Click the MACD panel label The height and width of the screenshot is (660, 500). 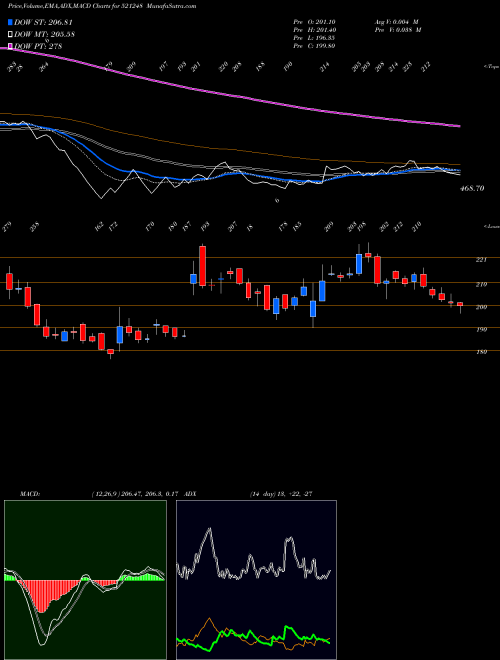pyautogui.click(x=30, y=494)
